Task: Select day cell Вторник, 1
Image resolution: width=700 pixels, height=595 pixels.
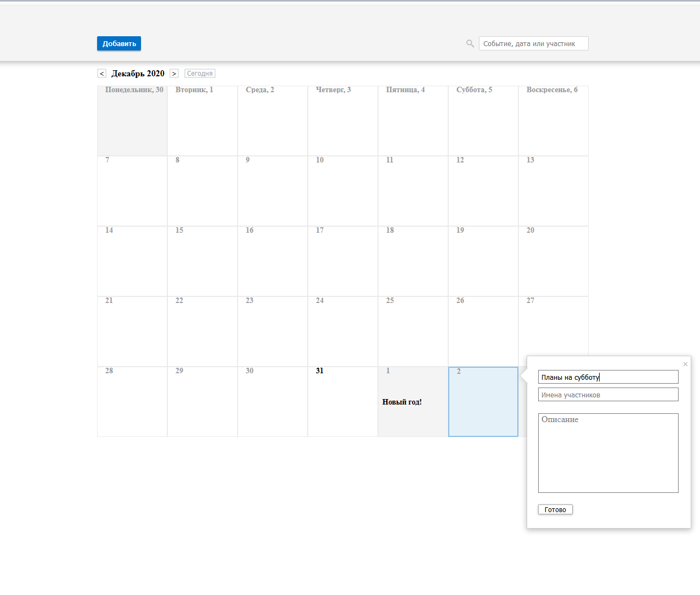Action: (202, 121)
